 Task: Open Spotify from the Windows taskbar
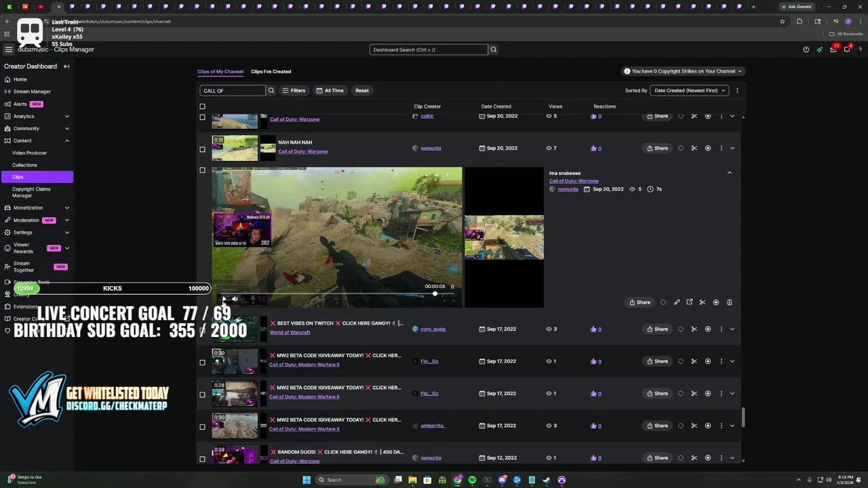(x=473, y=480)
